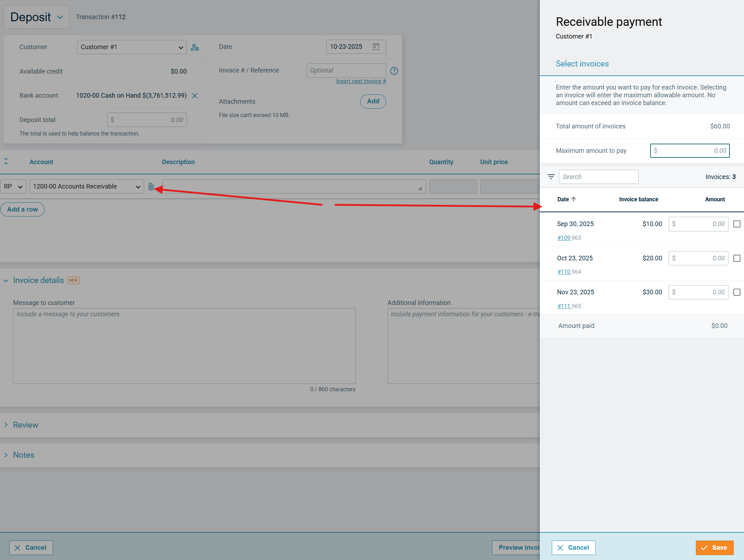Select the Oct 23, 2025 invoice checkbox
The image size is (744, 560).
[x=737, y=258]
